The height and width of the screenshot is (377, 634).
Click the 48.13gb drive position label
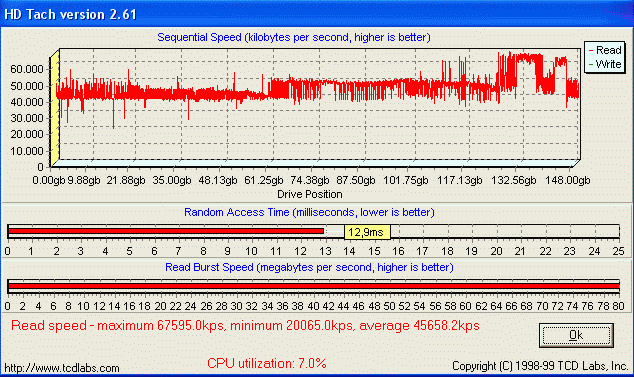click(218, 180)
